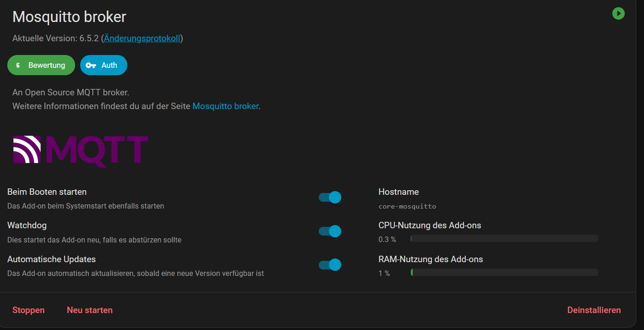The width and height of the screenshot is (644, 330).
Task: Click the RAM-Nutzung des Add-ons label
Action: click(x=431, y=259)
